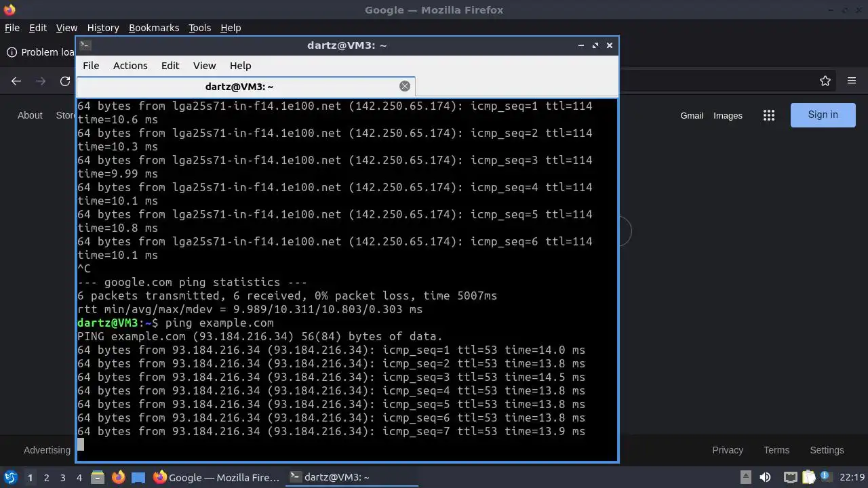Image resolution: width=868 pixels, height=488 pixels.
Task: Open Images link on Google page
Action: click(728, 115)
